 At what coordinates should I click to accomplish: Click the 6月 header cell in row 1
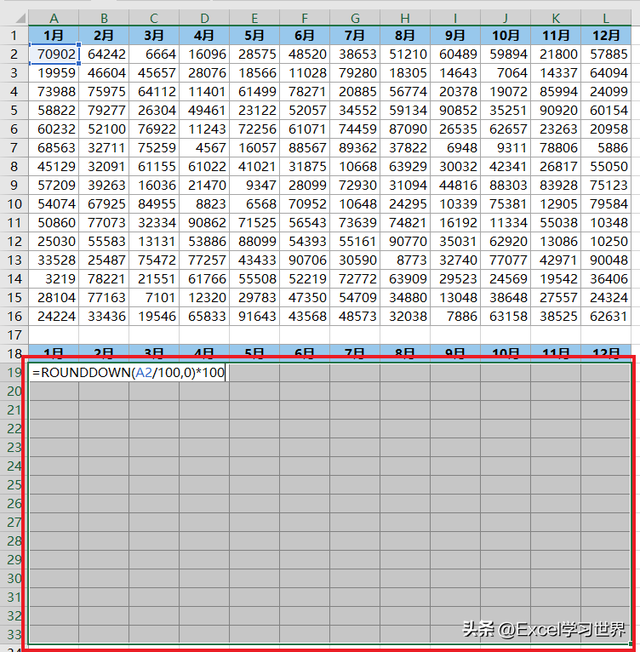305,35
